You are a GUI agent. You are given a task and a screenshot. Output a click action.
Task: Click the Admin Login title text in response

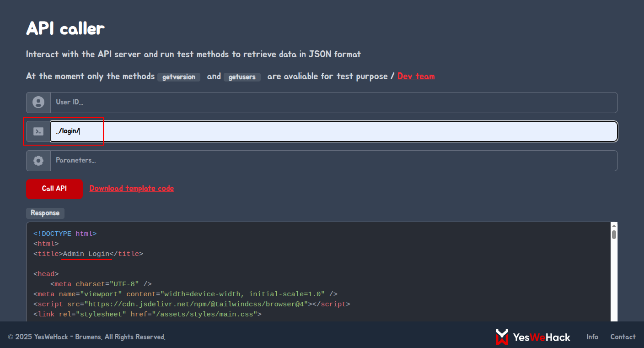tap(86, 254)
